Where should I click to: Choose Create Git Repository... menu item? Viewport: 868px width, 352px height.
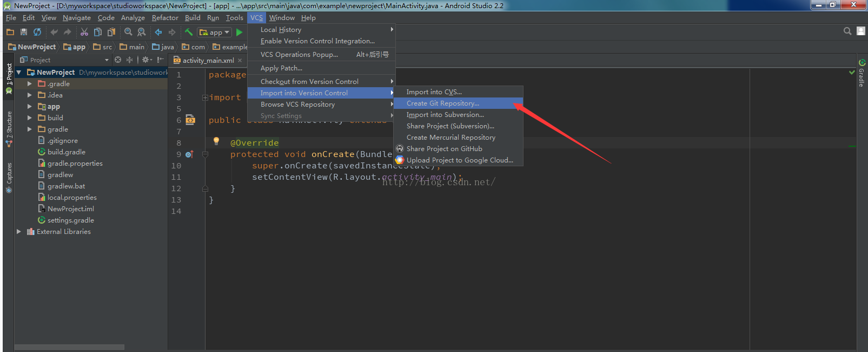pos(458,103)
